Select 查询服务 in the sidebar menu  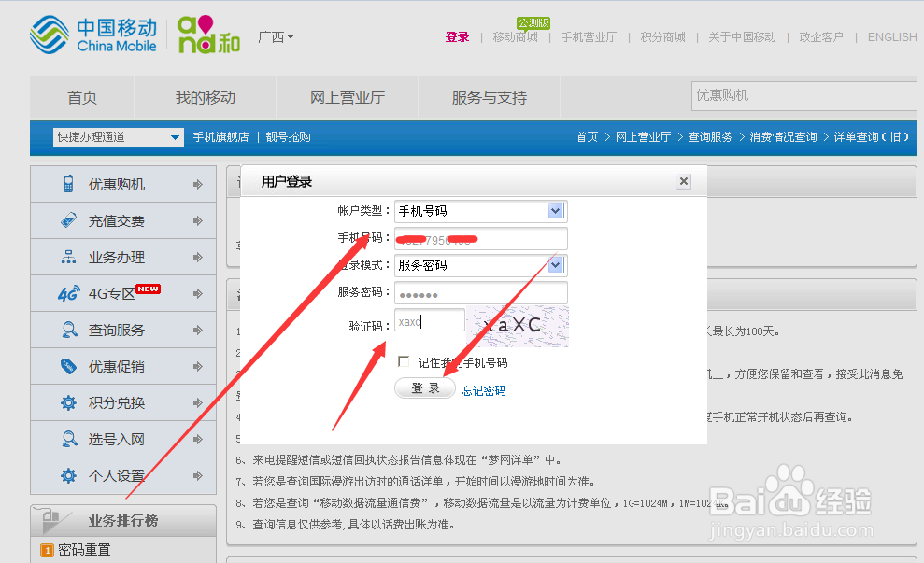pyautogui.click(x=123, y=330)
